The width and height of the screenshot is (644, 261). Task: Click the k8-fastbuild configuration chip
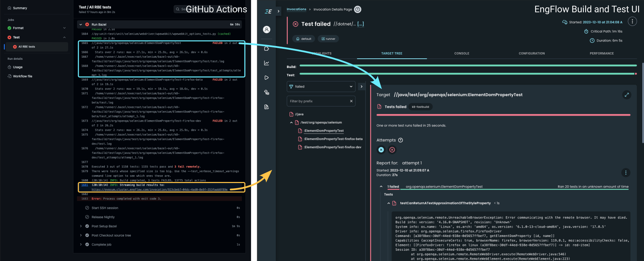click(x=421, y=107)
